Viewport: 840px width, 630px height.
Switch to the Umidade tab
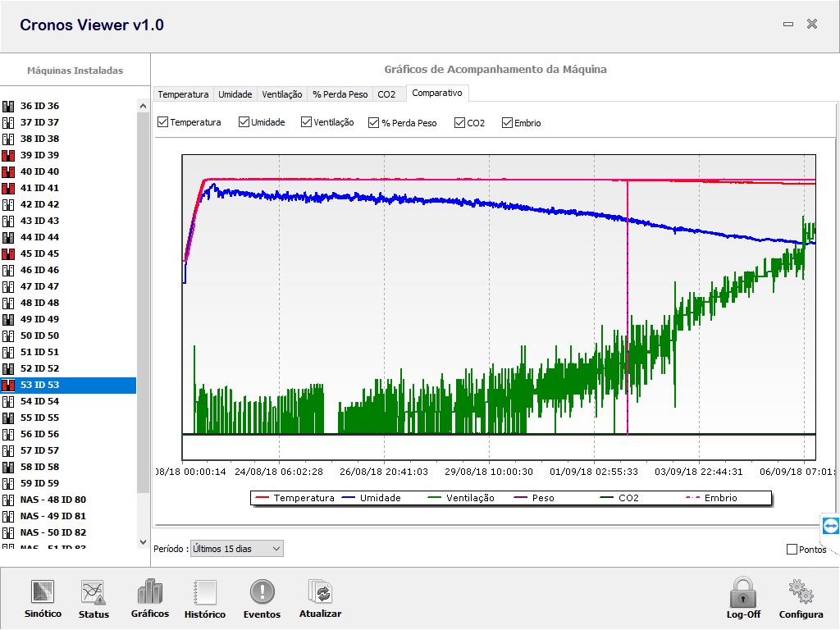tap(235, 94)
